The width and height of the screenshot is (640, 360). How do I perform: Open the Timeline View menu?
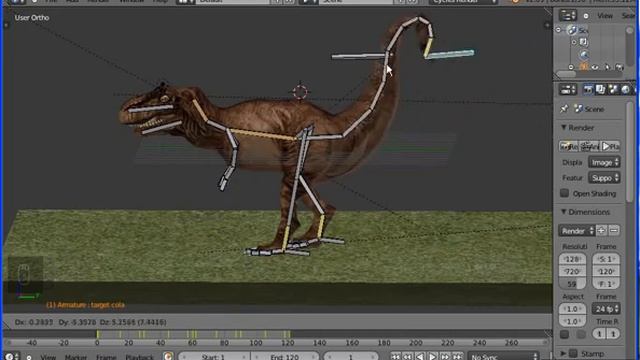(x=48, y=357)
